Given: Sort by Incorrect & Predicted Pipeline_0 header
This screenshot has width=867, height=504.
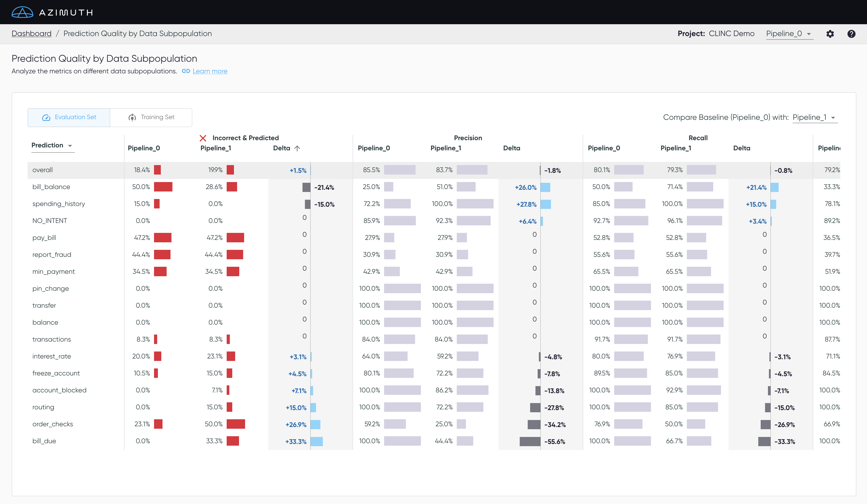Looking at the screenshot, I should 144,148.
